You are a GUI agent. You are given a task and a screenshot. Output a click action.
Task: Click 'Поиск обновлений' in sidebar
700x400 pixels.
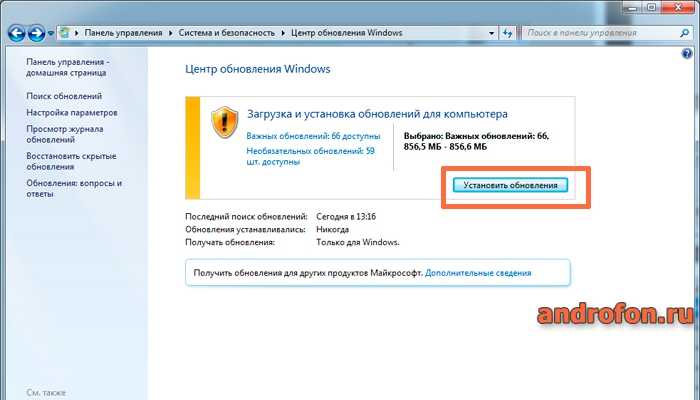click(64, 96)
